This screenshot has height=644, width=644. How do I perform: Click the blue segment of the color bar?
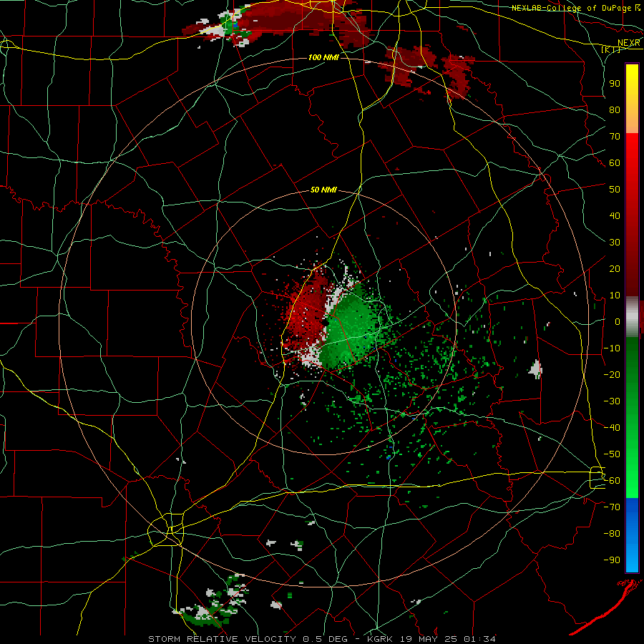pyautogui.click(x=632, y=535)
